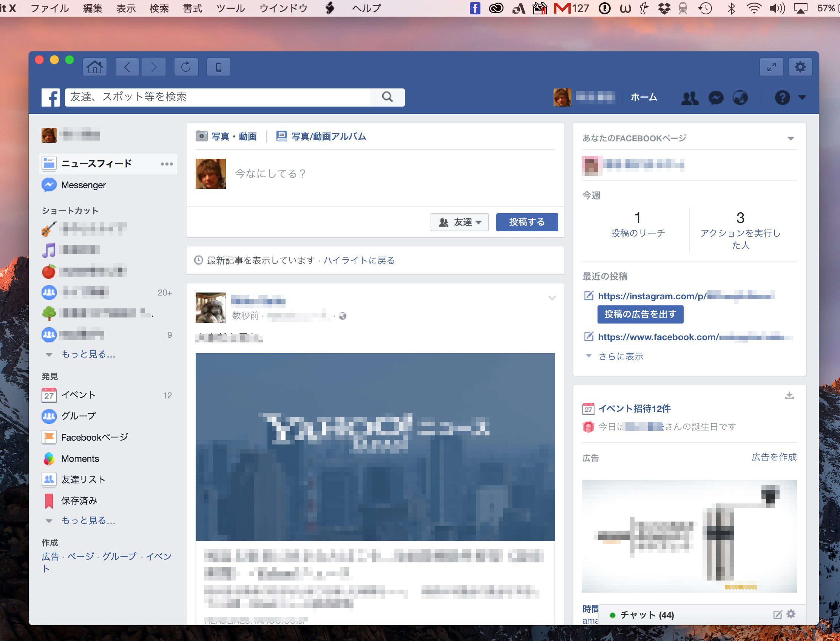Click ハイライトに戻る link

[359, 261]
